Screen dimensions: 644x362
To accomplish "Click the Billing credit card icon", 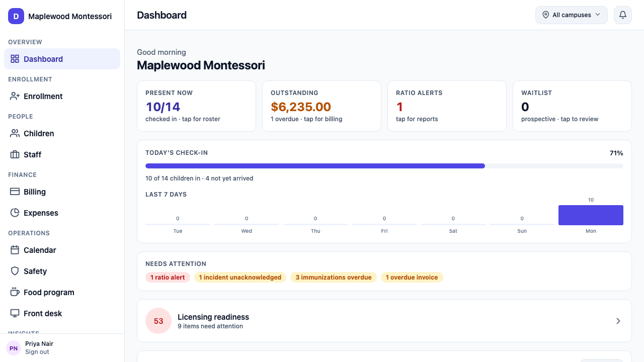I will (x=15, y=192).
